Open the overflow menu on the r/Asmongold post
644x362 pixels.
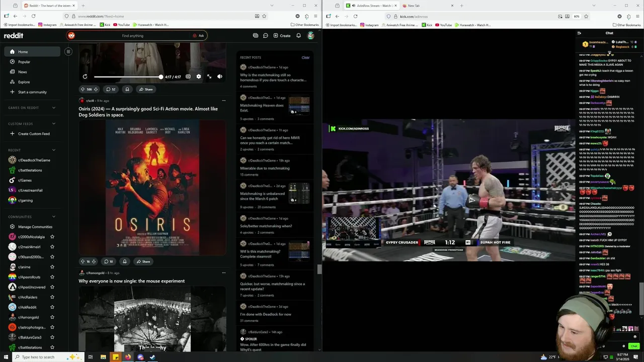point(224,273)
